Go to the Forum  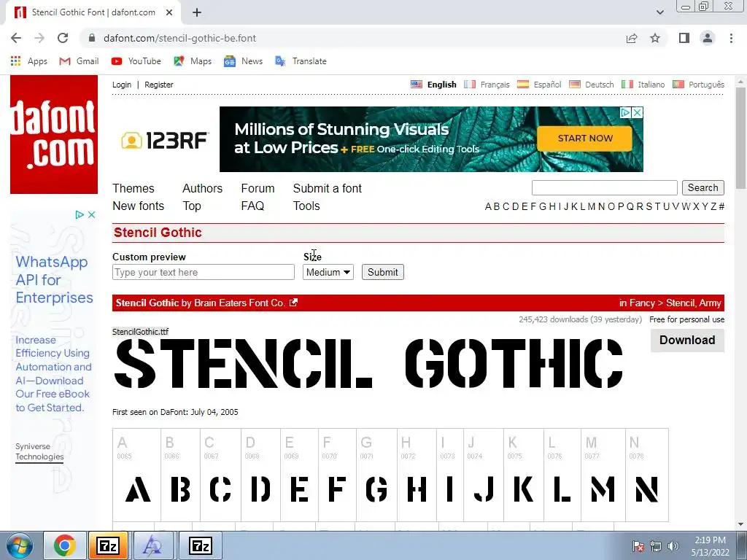258,188
